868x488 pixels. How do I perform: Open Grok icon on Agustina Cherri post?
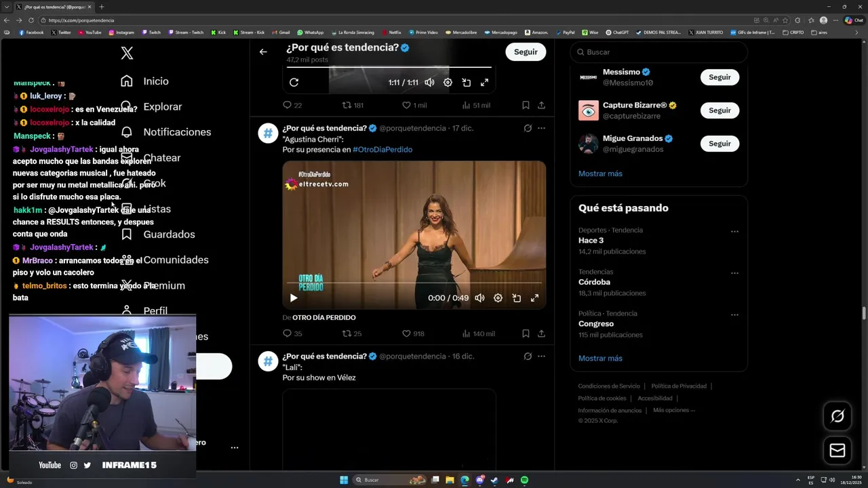coord(528,128)
